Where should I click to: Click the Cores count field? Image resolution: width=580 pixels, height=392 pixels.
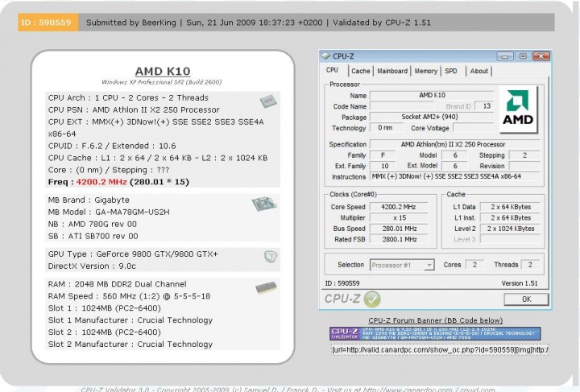(474, 265)
